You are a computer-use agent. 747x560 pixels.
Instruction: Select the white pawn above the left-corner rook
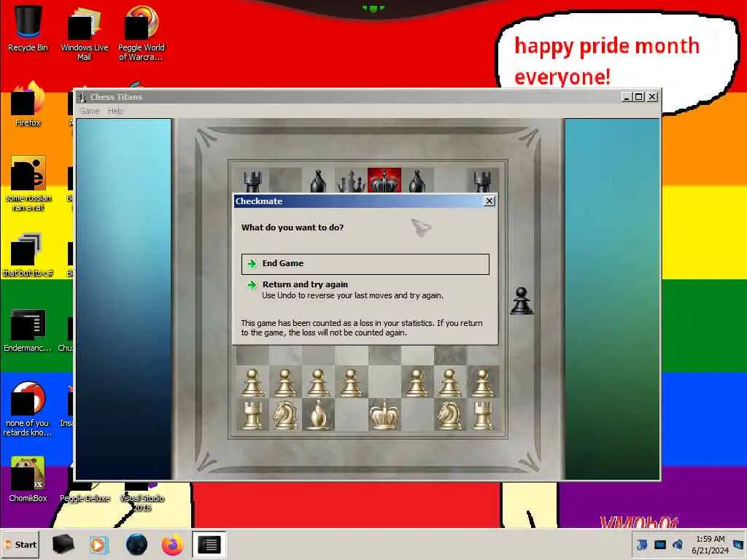[252, 382]
